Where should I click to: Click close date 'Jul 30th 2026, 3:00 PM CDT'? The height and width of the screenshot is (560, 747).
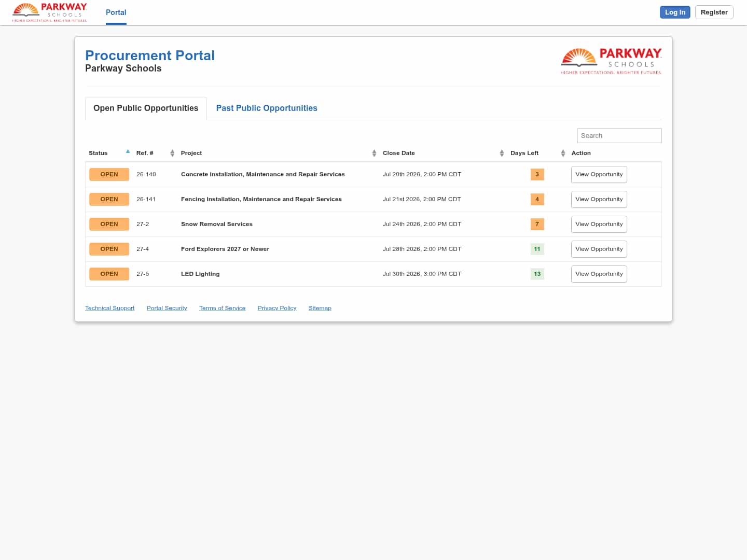(x=422, y=274)
